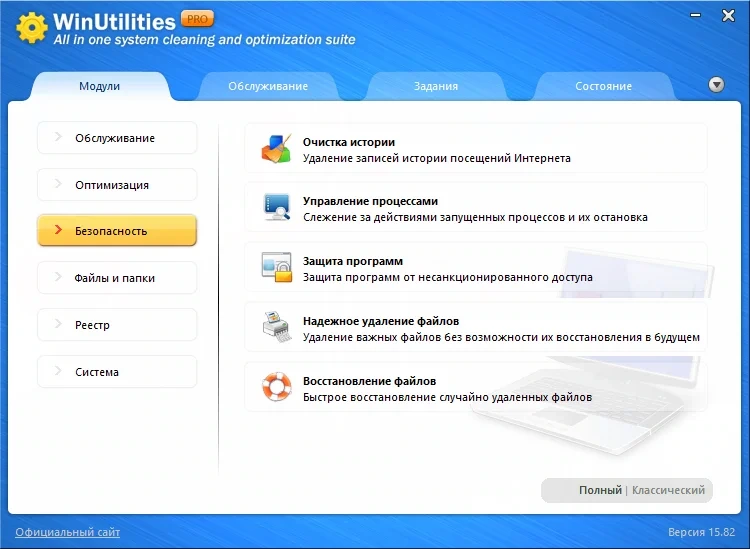The width and height of the screenshot is (750, 549).
Task: Click the program protection padlock icon
Action: coord(277,267)
